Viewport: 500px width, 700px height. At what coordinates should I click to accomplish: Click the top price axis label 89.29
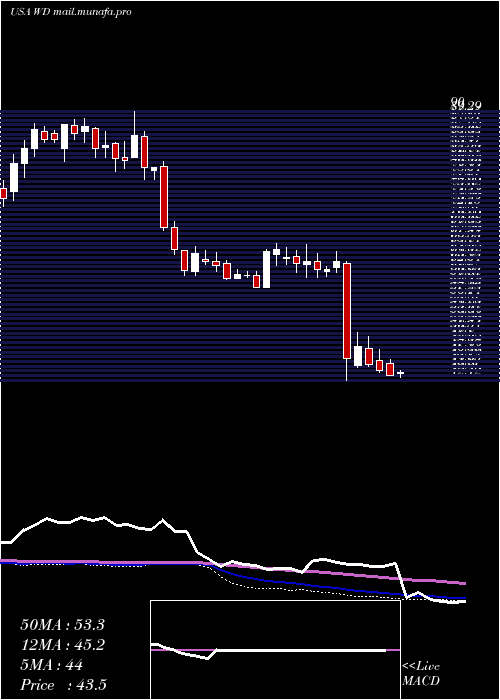(466, 105)
